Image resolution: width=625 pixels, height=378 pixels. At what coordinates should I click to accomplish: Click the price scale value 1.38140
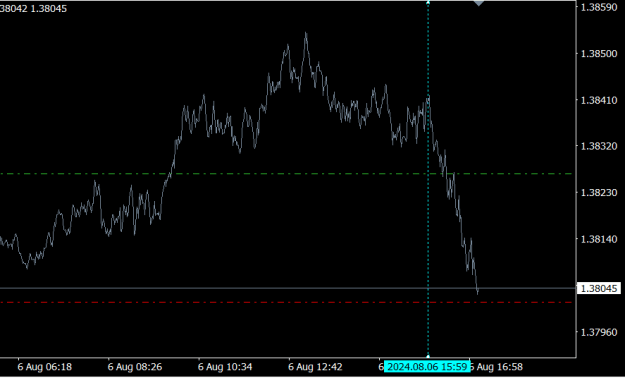pos(599,239)
